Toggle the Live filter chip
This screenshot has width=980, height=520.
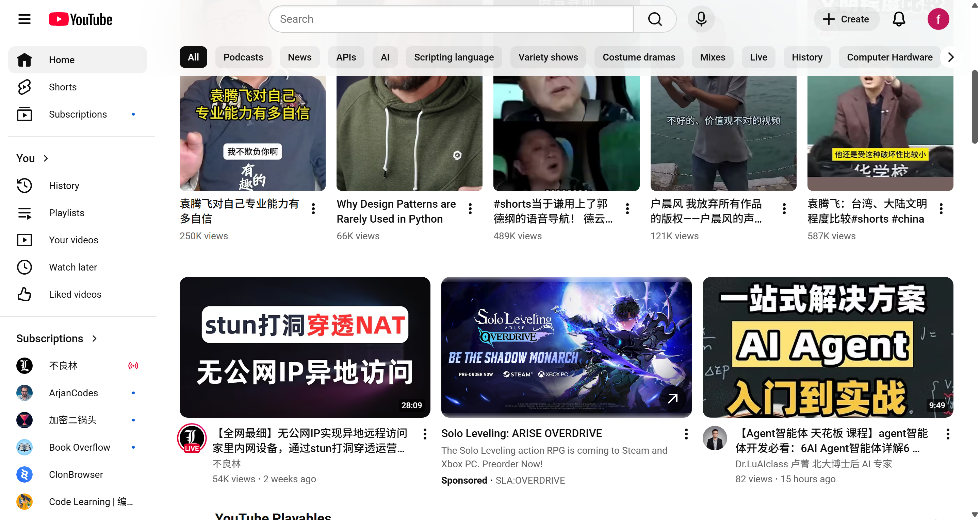tap(758, 57)
